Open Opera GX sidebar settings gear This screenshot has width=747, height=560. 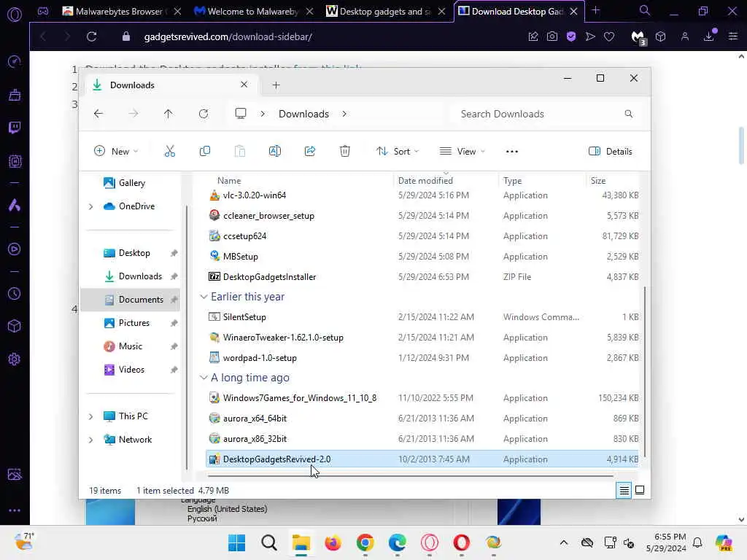(15, 359)
